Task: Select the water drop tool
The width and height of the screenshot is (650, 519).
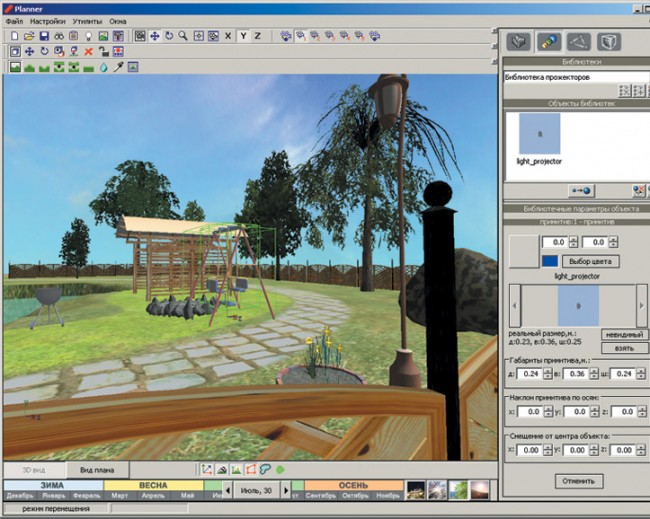Action: tap(103, 67)
